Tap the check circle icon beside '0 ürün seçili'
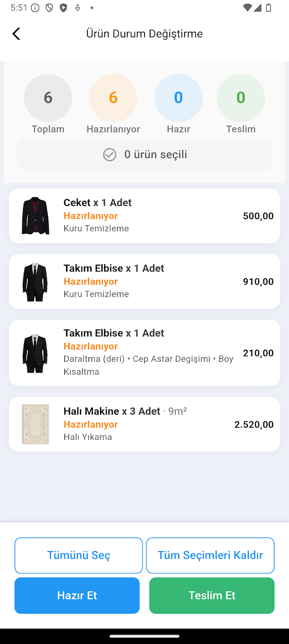Screen dimensions: 289x644 pyautogui.click(x=109, y=155)
